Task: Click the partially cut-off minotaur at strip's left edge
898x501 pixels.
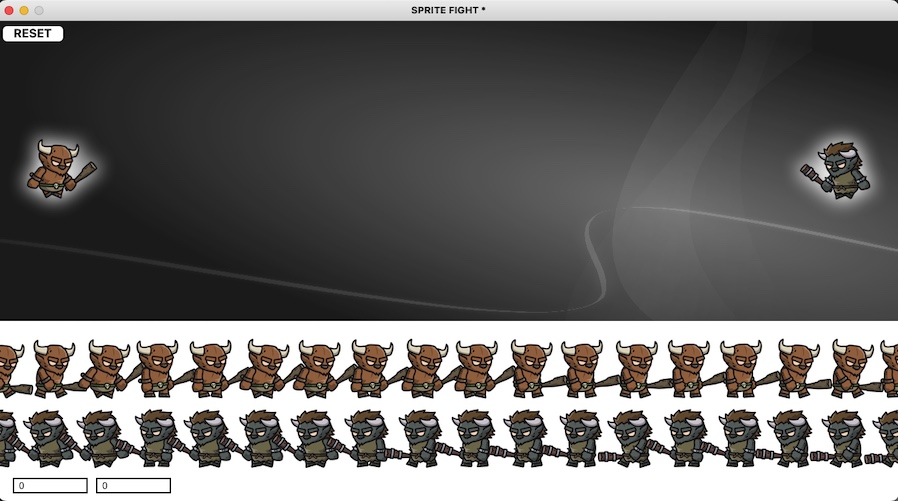Action: click(x=8, y=368)
